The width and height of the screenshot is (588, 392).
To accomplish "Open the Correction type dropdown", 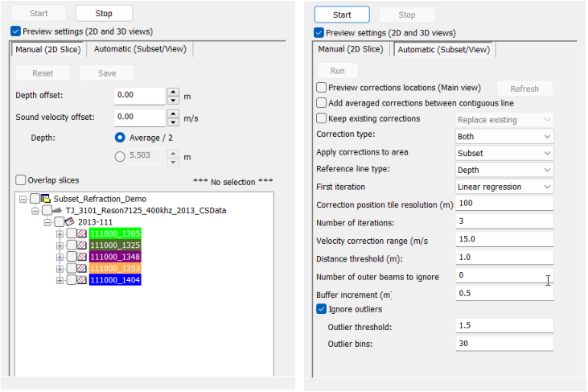I will (503, 137).
